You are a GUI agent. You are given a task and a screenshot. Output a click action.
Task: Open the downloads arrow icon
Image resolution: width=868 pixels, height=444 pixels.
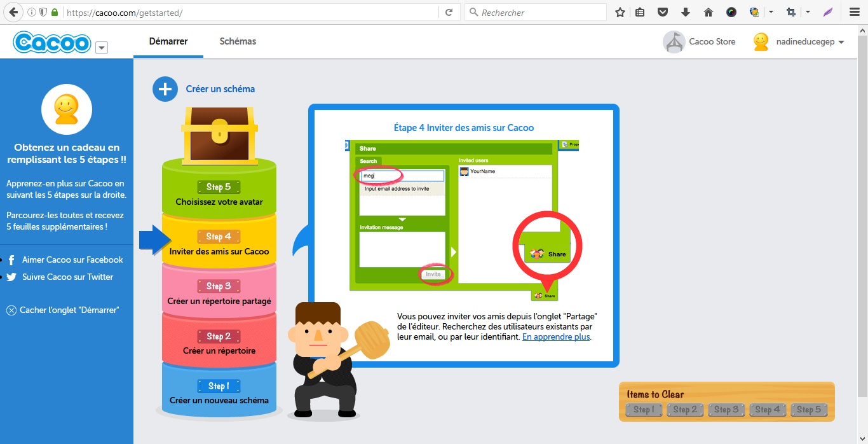tap(686, 12)
